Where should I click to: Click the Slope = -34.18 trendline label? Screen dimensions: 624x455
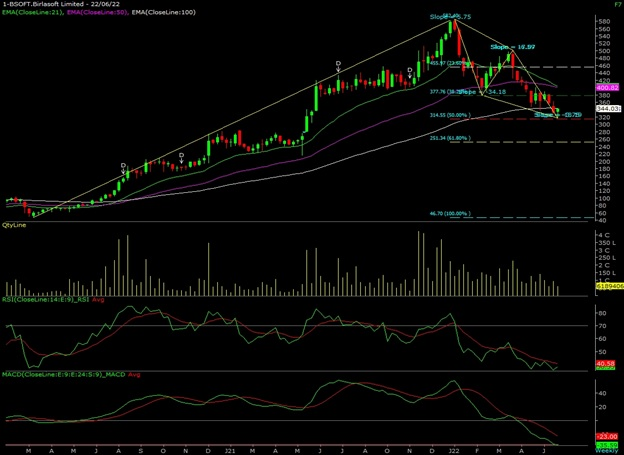(480, 91)
